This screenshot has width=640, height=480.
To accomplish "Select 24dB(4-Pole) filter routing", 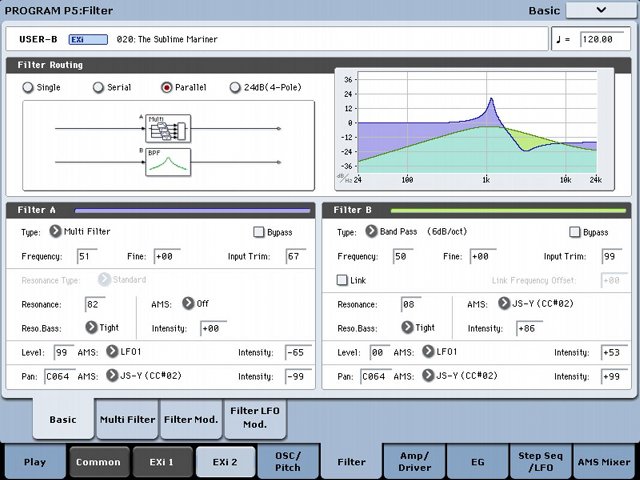I will pos(236,87).
